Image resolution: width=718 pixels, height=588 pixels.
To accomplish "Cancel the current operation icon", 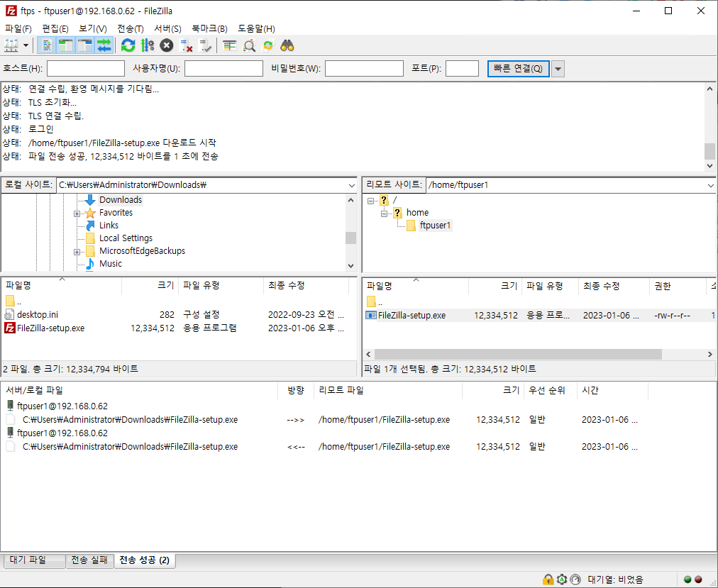I will coord(167,45).
